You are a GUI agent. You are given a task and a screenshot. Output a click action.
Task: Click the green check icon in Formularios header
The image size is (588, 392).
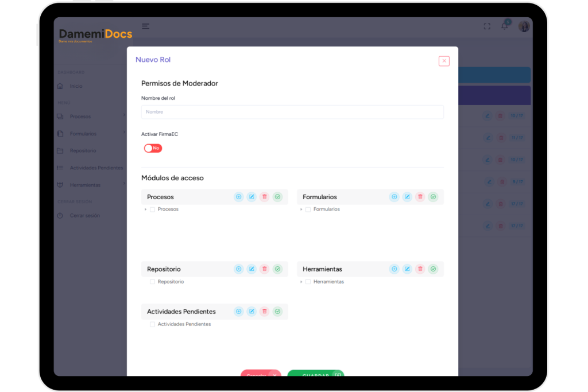coord(433,197)
